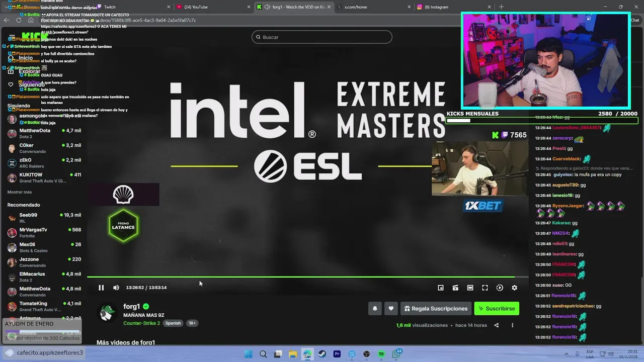Seek on the green video progress bar
Screen dimensions: 644x362
307,277
